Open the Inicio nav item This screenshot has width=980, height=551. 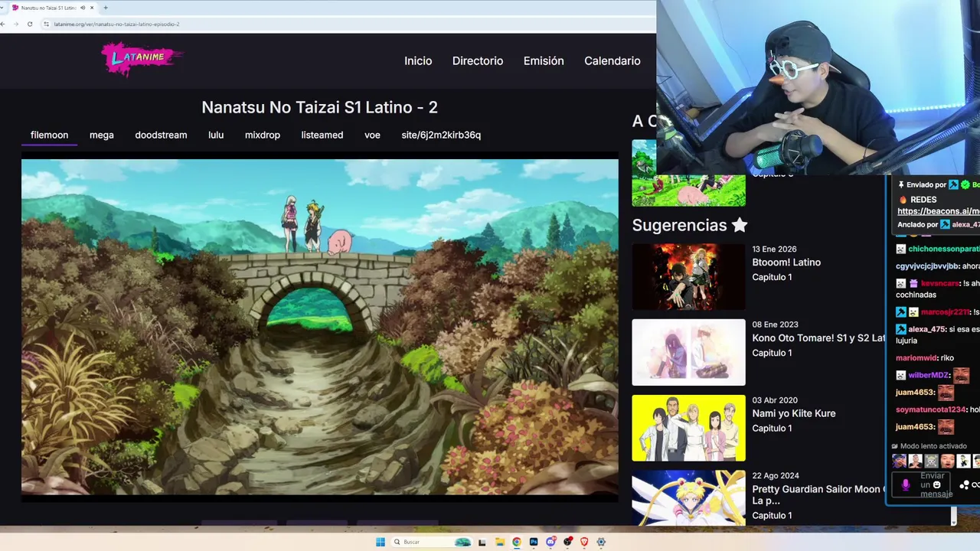418,60
